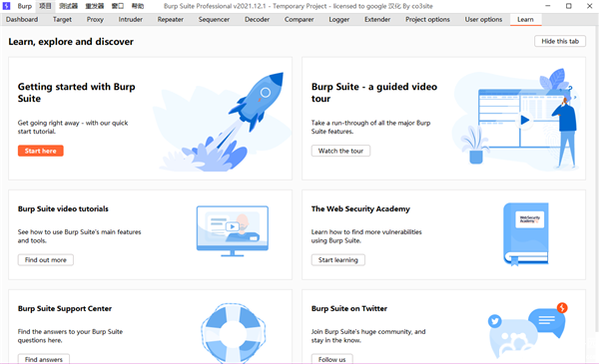Click the Twitter bird icon illustration
The image size is (599, 364).
click(x=495, y=321)
